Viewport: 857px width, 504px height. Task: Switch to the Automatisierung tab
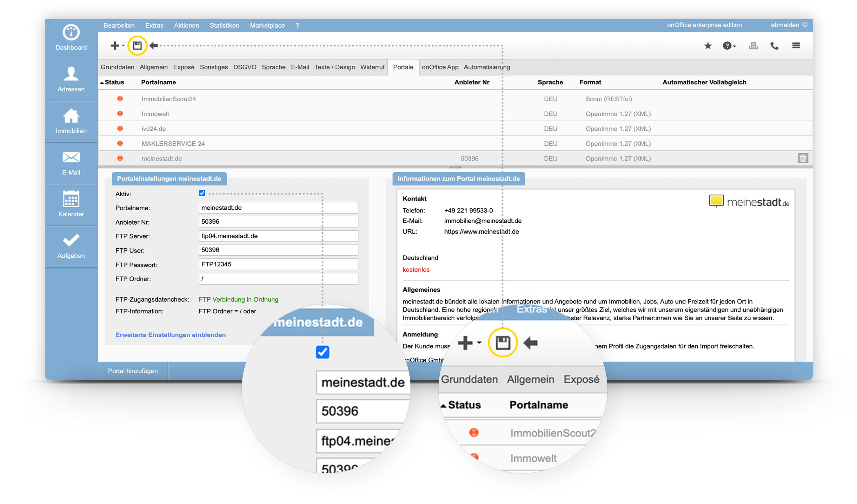[x=487, y=67]
